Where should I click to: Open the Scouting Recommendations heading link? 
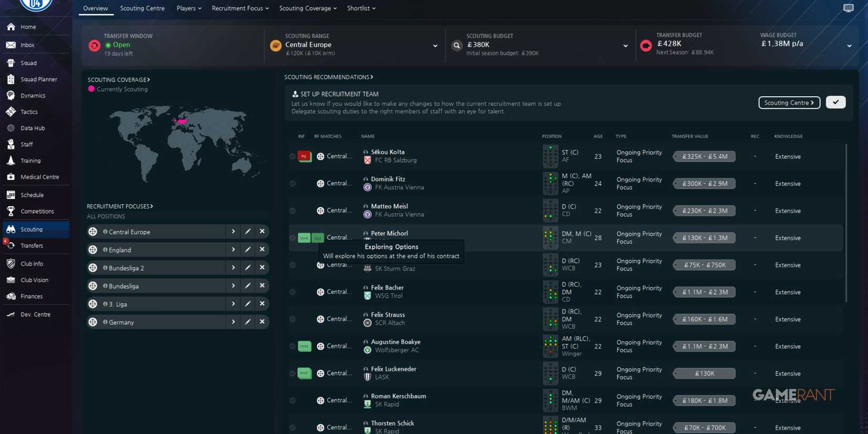pyautogui.click(x=329, y=77)
